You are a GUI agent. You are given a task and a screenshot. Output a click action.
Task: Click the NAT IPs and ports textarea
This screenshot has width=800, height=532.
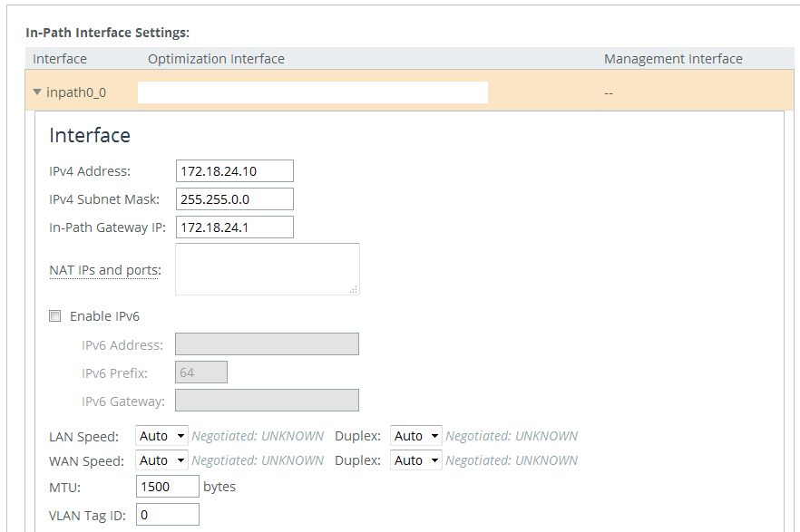268,269
